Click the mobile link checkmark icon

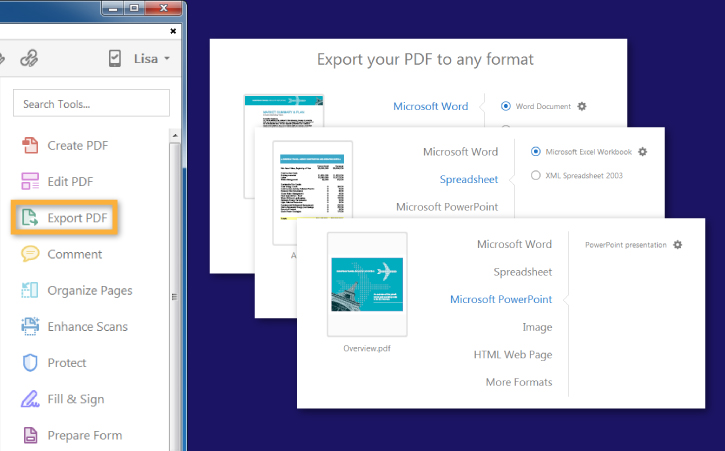(114, 58)
